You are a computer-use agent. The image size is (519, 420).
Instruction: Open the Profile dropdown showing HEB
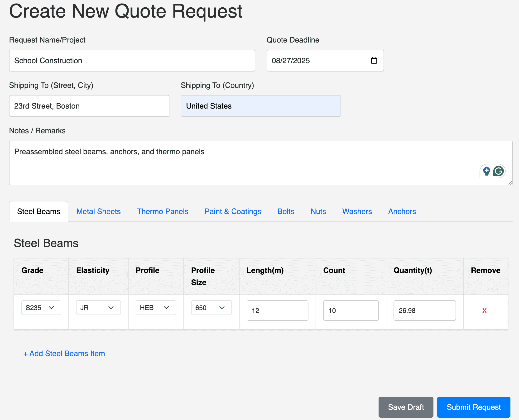click(156, 307)
